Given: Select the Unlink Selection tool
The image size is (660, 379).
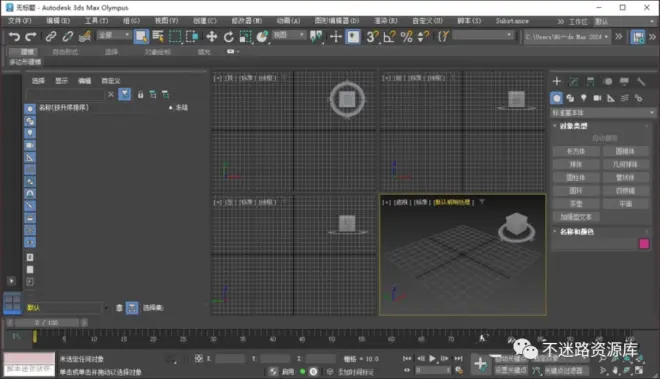Looking at the screenshot, I should [67, 37].
